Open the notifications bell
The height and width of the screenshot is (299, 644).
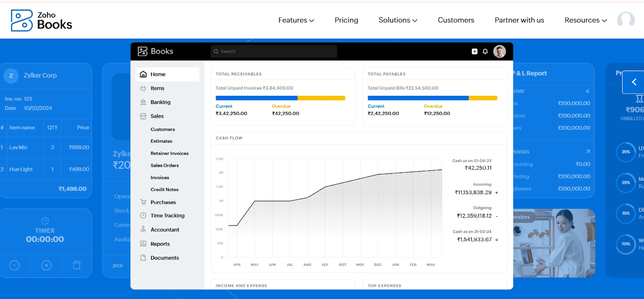pos(485,51)
